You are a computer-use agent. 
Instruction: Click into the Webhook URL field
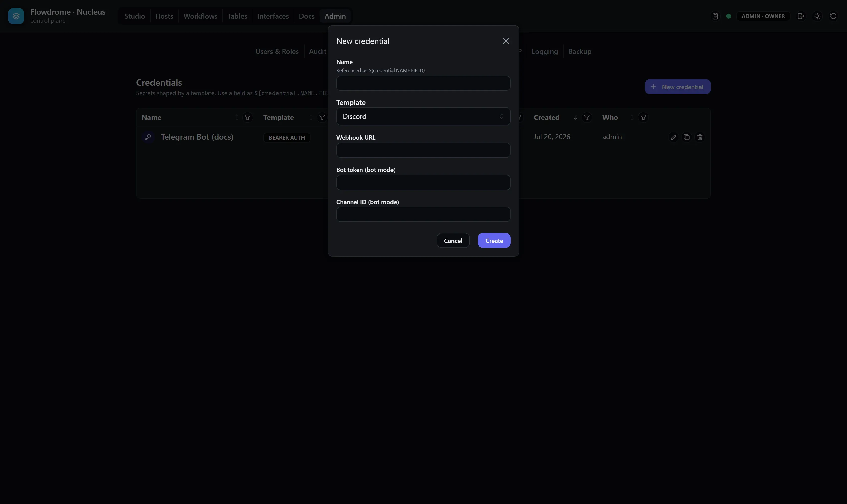[x=423, y=150]
